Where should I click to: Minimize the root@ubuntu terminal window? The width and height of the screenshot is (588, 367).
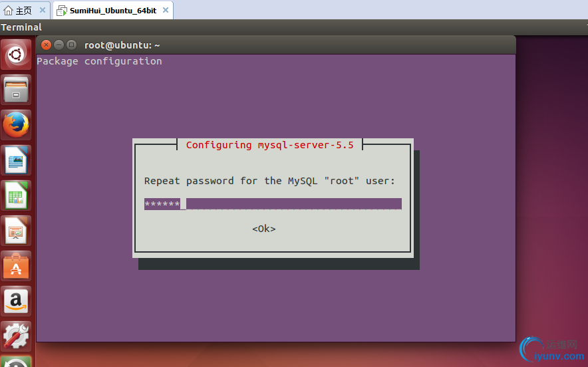pyautogui.click(x=59, y=45)
